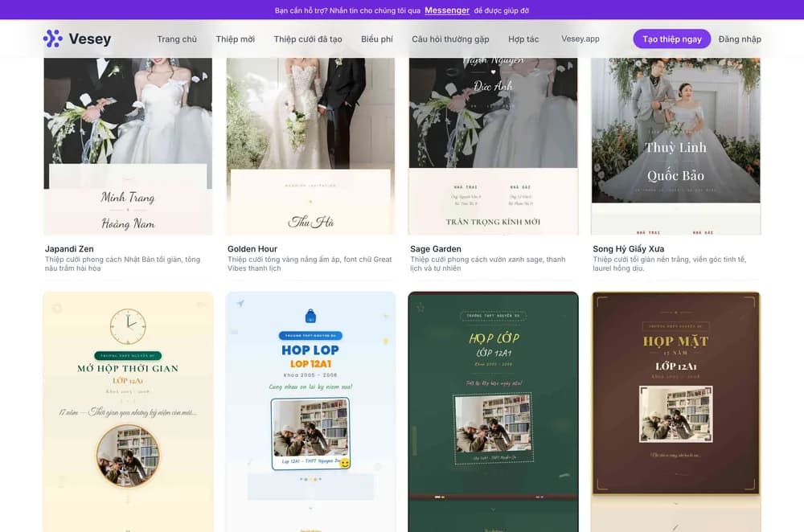Screen dimensions: 804x532
Task: Open the green chalkboard Họp Lớp card
Action: 494,412
